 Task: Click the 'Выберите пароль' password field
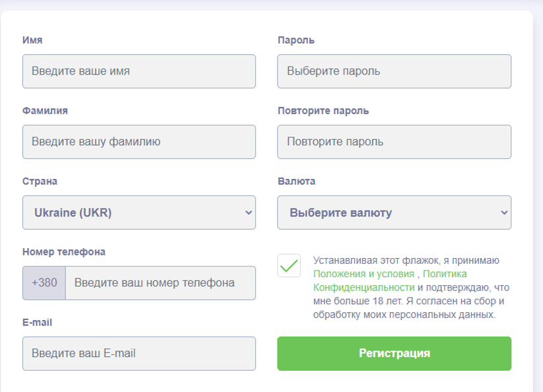394,71
